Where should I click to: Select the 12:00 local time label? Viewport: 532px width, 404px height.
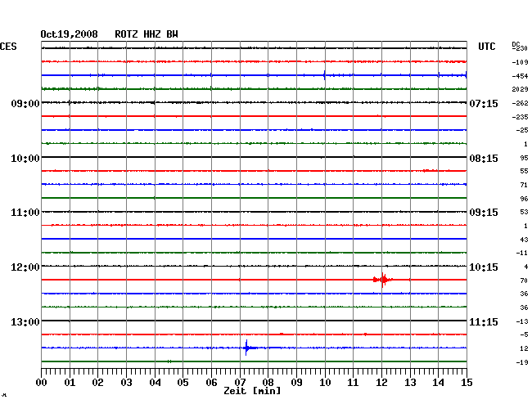25,267
